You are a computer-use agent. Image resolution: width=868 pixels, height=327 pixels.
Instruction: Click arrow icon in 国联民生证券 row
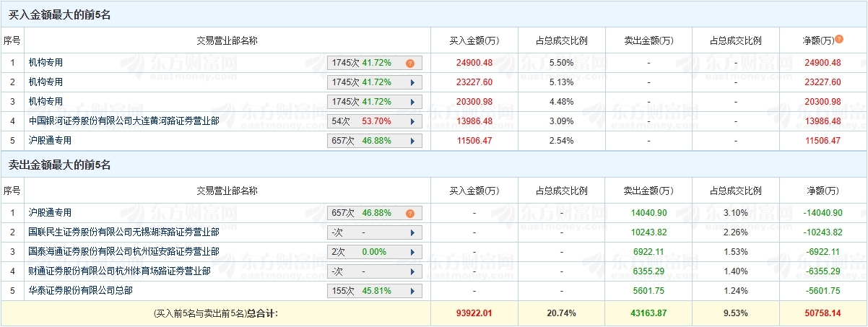(x=412, y=232)
